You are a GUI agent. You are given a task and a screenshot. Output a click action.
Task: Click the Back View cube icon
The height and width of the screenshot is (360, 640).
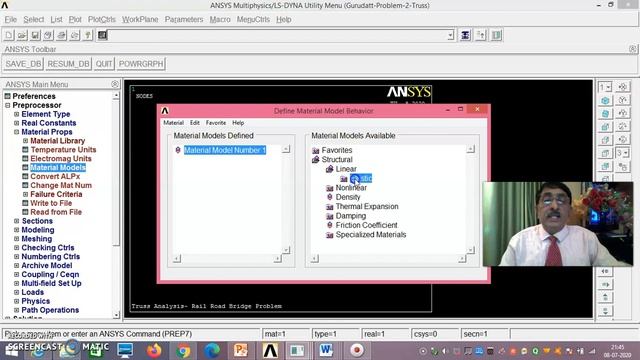click(605, 167)
